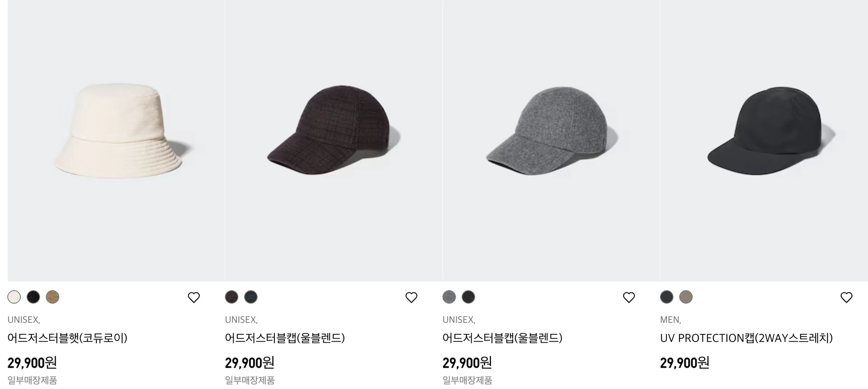Click the 29,900원 price under UV PROTECTION cap
This screenshot has height=389, width=868.
[684, 363]
